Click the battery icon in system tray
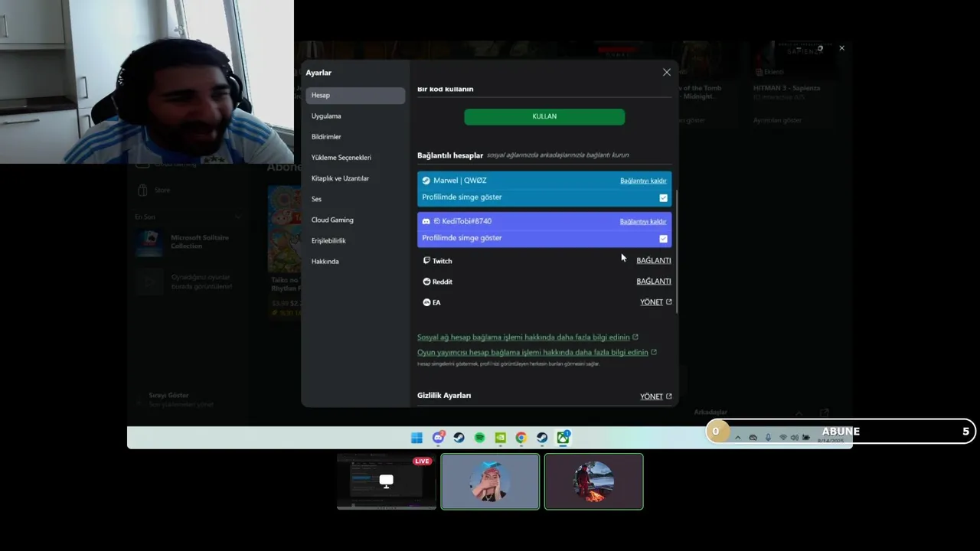Screen dimensions: 980x551 coord(805,438)
